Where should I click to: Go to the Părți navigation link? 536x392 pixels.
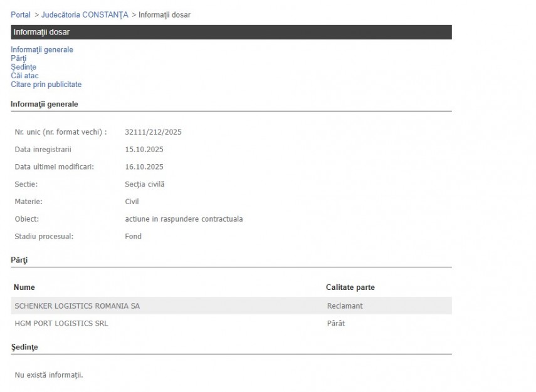tap(18, 58)
